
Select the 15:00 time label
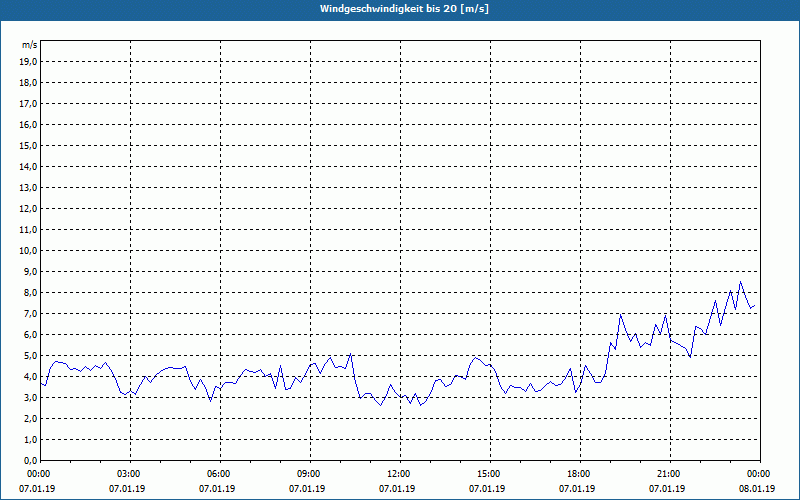click(490, 474)
